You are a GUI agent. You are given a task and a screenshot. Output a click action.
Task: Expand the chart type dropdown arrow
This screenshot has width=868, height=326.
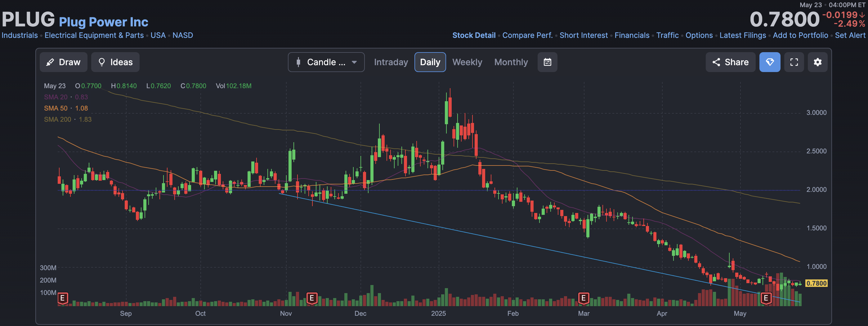click(354, 62)
